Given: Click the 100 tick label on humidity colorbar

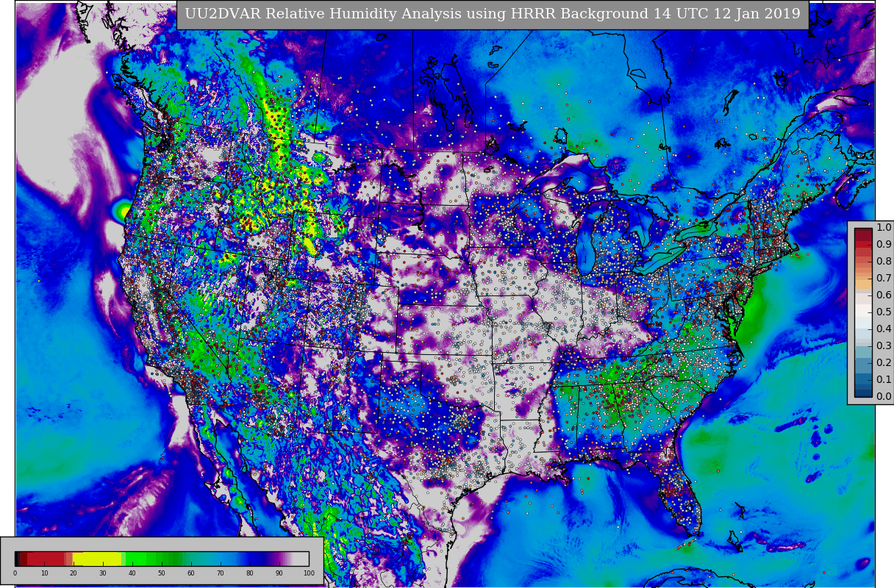Looking at the screenshot, I should (x=309, y=573).
